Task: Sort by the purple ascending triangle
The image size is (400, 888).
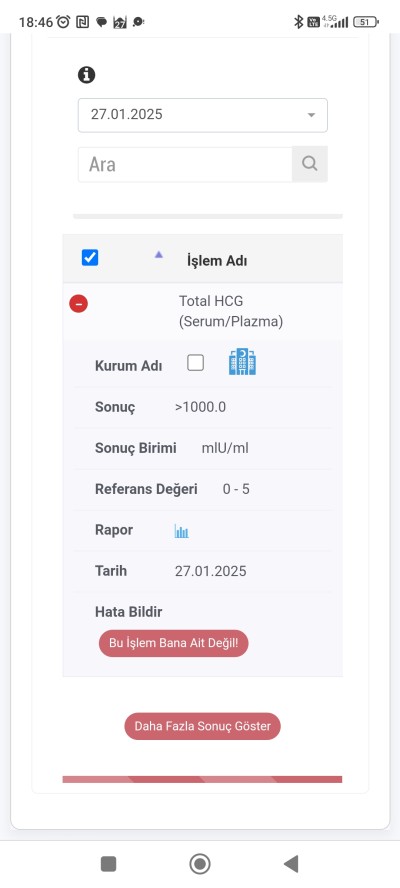Action: (x=159, y=255)
